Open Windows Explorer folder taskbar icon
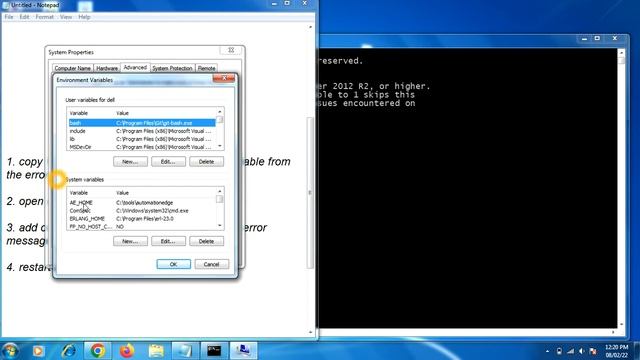The width and height of the screenshot is (640, 360). pos(156,351)
